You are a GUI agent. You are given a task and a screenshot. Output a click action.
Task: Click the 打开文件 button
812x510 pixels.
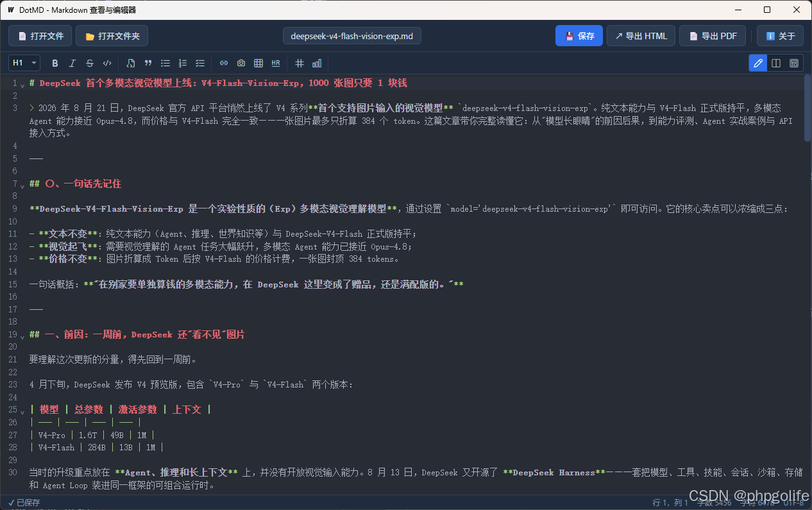pyautogui.click(x=40, y=36)
